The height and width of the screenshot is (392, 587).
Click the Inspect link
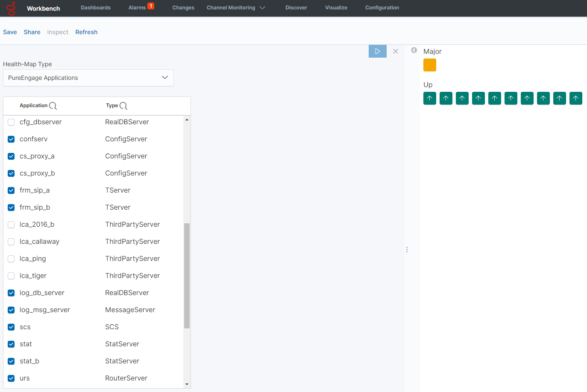pyautogui.click(x=58, y=32)
